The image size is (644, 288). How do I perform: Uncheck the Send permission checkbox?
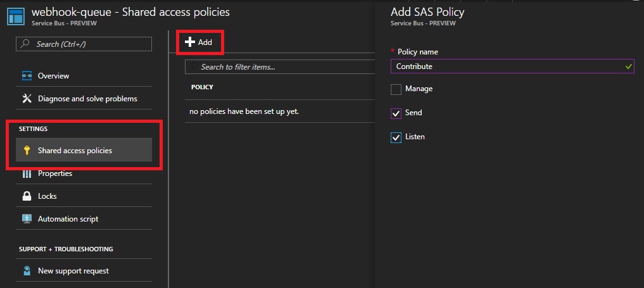coord(396,114)
